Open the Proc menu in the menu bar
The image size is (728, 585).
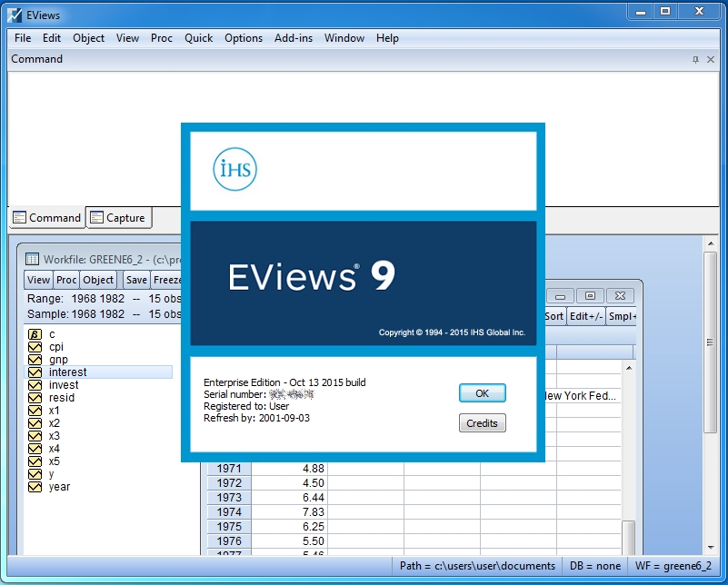(162, 38)
